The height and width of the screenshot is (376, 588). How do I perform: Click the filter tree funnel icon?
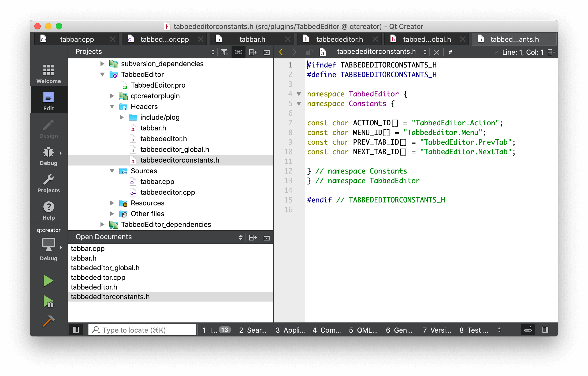point(224,52)
